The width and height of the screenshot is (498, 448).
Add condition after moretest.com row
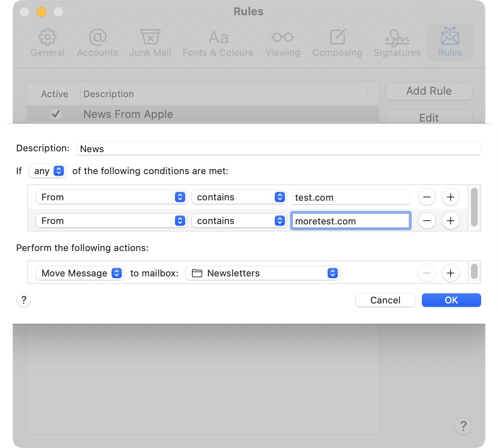(450, 221)
